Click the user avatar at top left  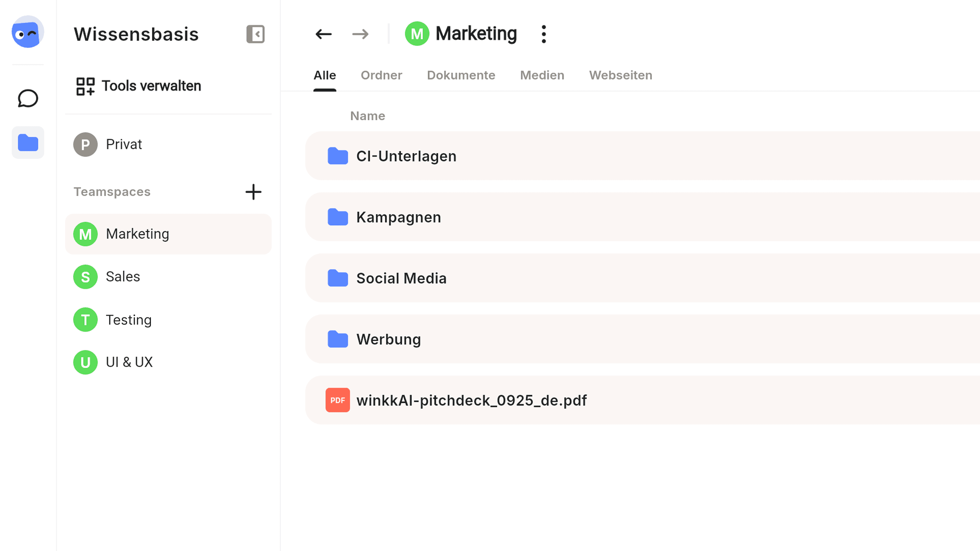point(27,32)
